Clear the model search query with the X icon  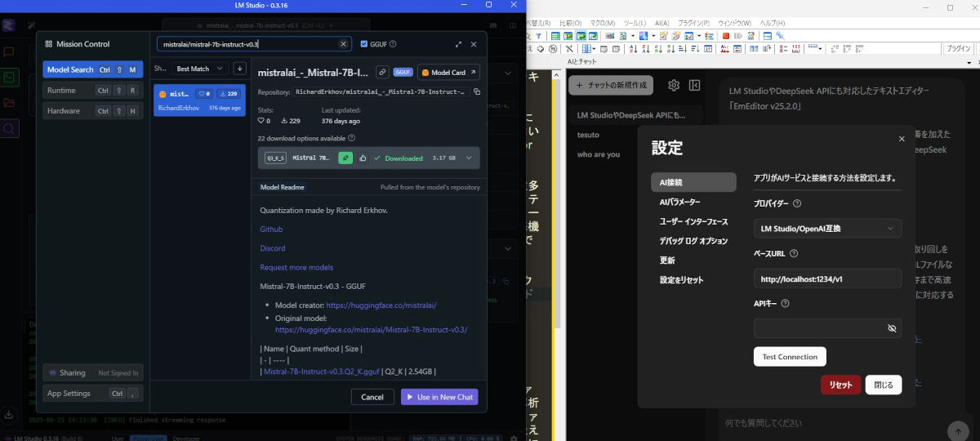[x=343, y=44]
